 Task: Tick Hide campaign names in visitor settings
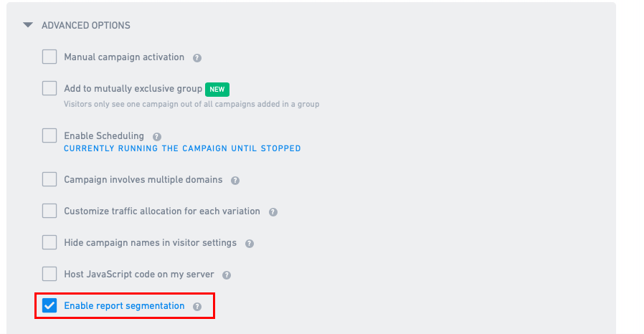click(49, 242)
